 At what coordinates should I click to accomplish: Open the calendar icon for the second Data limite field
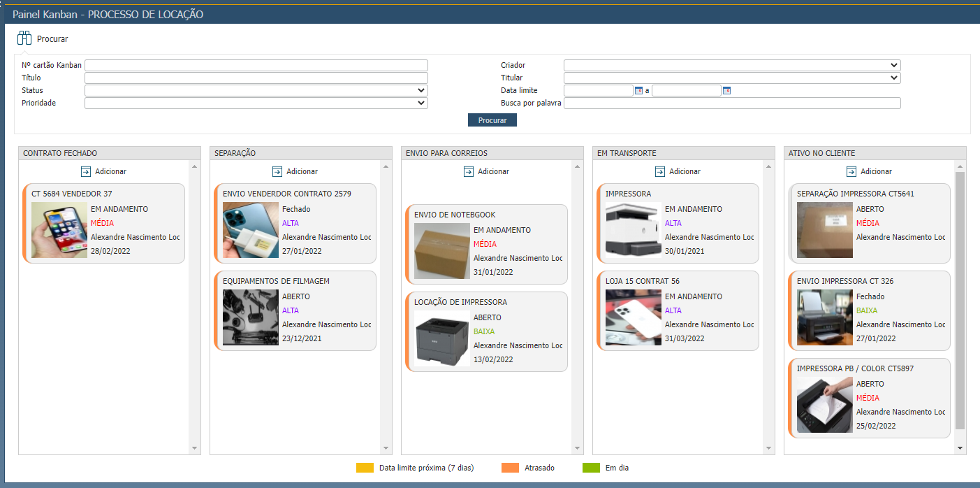726,89
